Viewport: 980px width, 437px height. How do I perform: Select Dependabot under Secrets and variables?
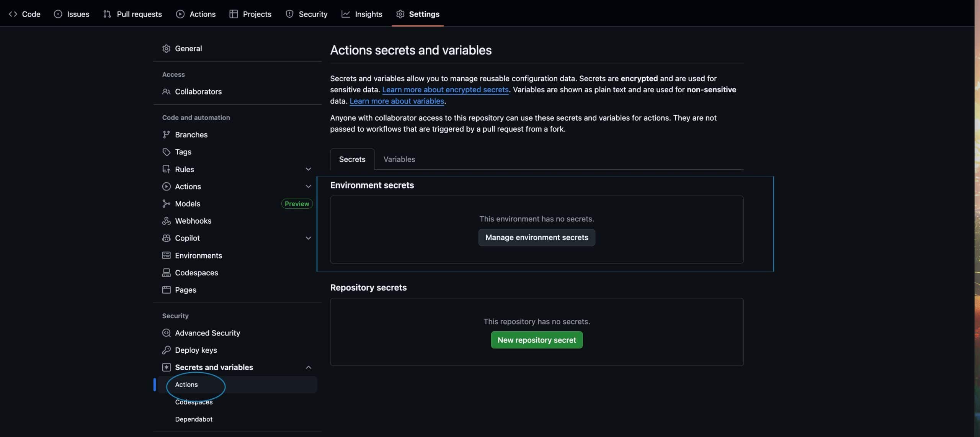click(194, 419)
